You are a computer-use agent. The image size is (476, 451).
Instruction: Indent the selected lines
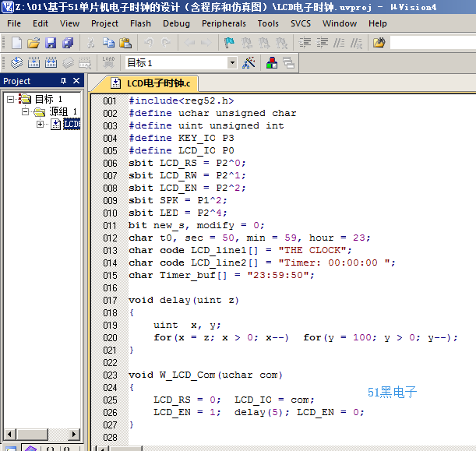(305, 43)
